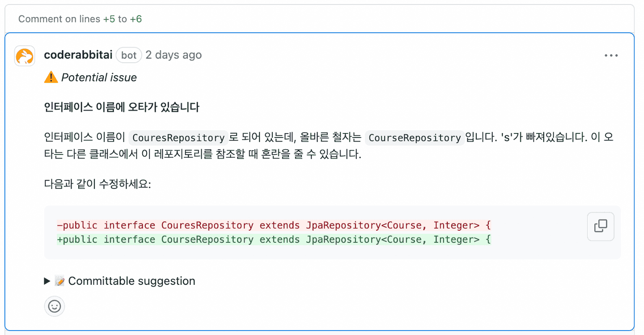Click the 'Comment on lines' header text
This screenshot has height=335, width=644.
59,19
